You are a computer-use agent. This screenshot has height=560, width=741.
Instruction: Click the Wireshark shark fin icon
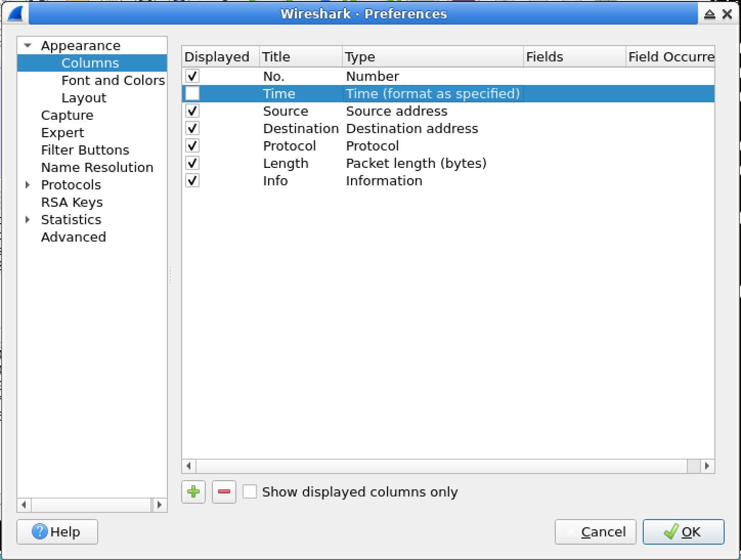coord(16,14)
